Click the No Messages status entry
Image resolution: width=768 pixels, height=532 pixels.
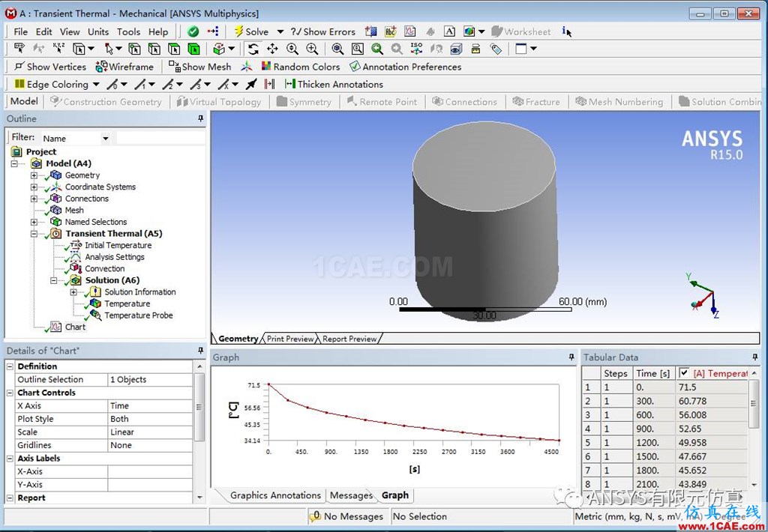(346, 516)
